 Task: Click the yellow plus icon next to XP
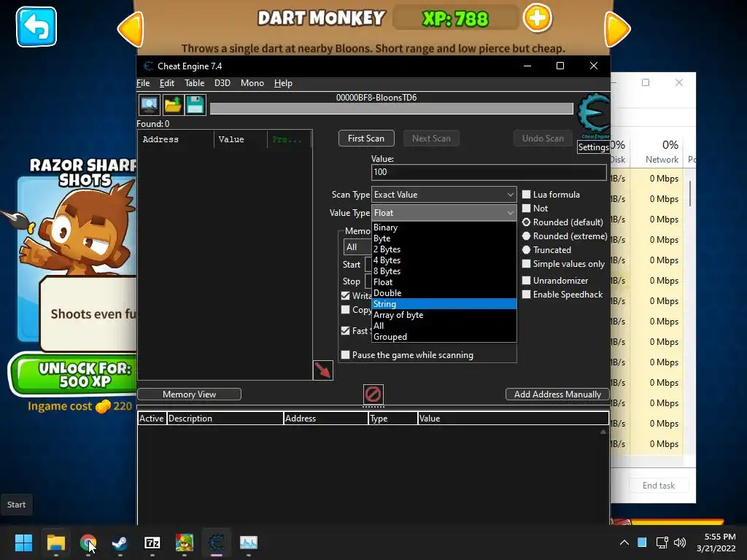(538, 18)
